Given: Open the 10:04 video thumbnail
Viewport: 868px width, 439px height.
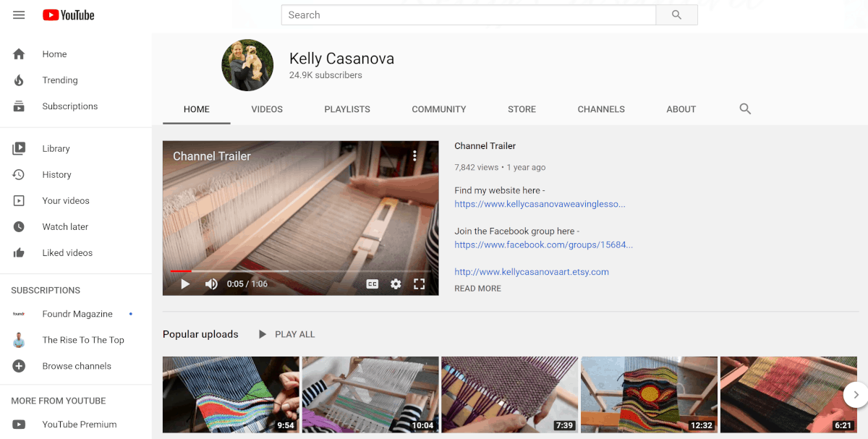Looking at the screenshot, I should click(x=370, y=394).
